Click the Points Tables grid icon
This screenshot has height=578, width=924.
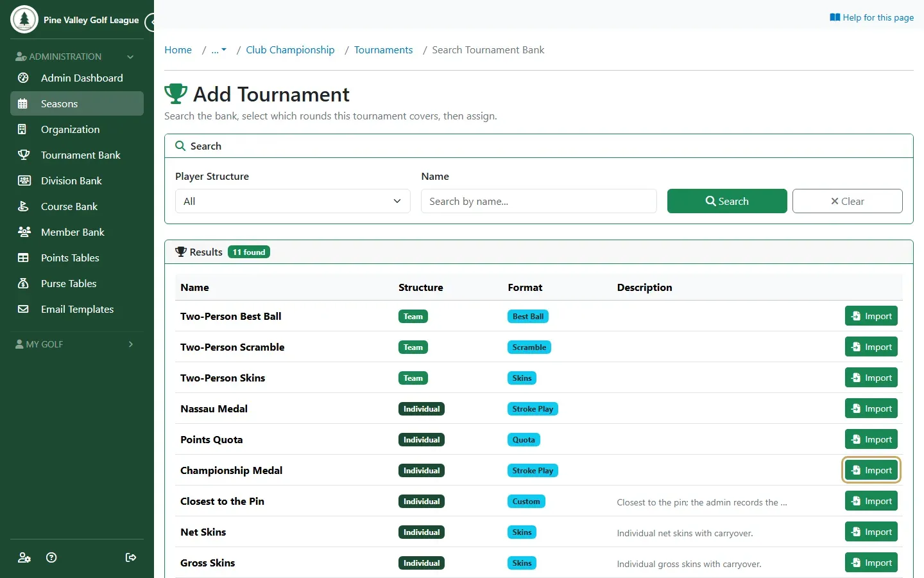tap(23, 258)
